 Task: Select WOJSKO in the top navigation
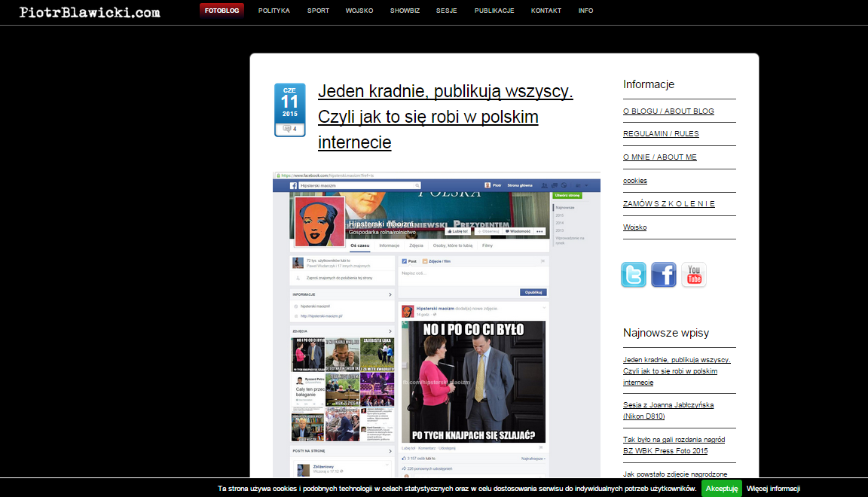coord(359,11)
